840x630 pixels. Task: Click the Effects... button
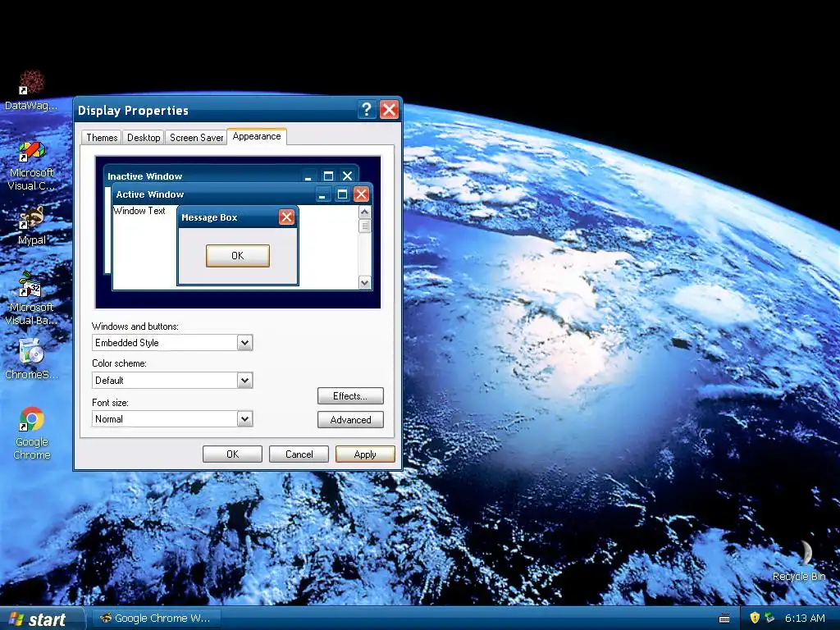350,396
